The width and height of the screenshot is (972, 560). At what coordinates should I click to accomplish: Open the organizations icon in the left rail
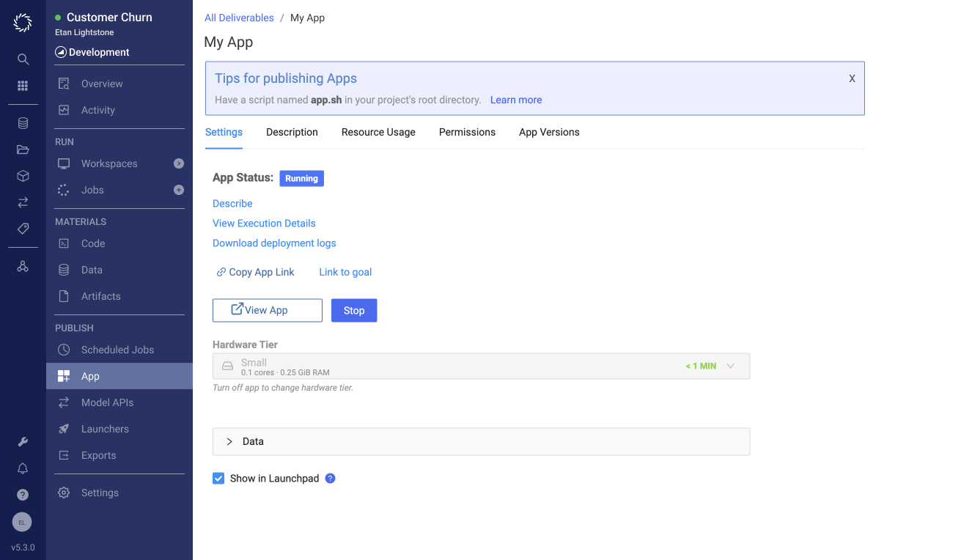[x=22, y=266]
